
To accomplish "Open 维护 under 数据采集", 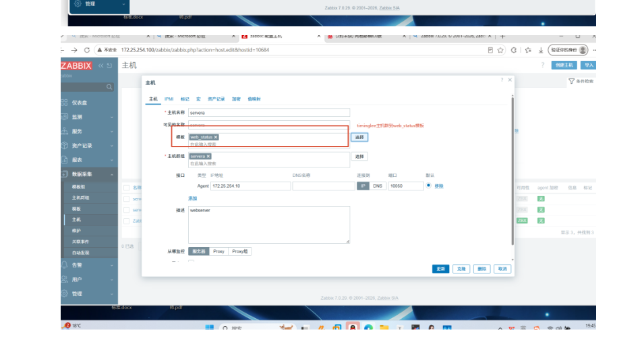I will [76, 231].
